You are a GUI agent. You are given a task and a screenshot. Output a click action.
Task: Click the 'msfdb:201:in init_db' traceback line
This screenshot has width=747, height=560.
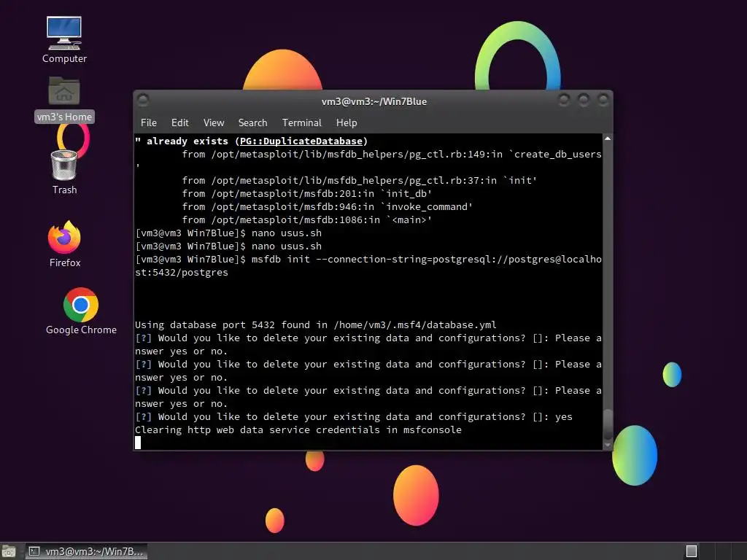tap(307, 193)
